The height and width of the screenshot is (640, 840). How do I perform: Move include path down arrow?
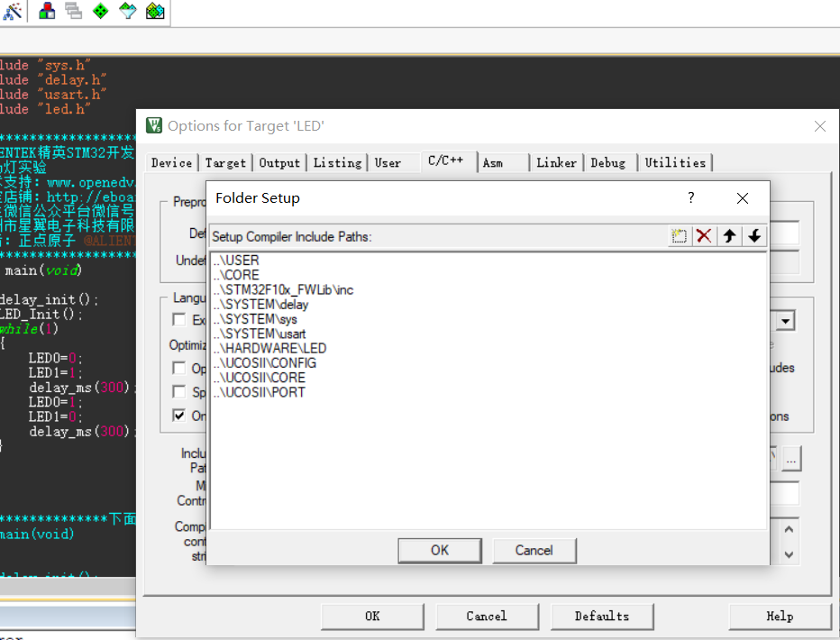pyautogui.click(x=754, y=235)
